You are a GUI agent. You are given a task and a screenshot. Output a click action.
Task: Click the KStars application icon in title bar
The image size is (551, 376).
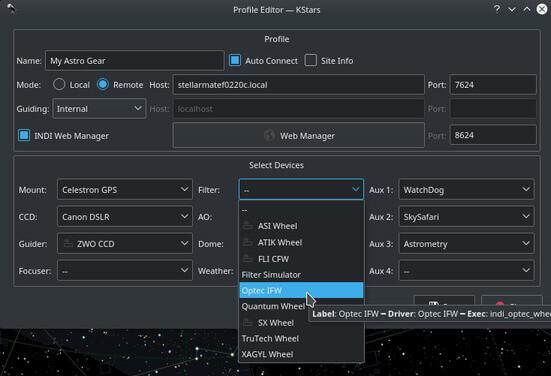11,8
